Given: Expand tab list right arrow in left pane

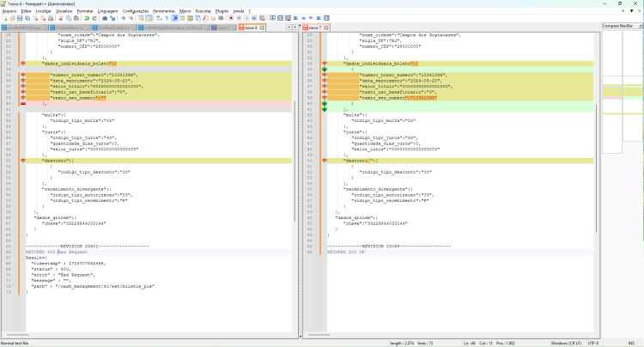Looking at the screenshot, I should tap(295, 27).
